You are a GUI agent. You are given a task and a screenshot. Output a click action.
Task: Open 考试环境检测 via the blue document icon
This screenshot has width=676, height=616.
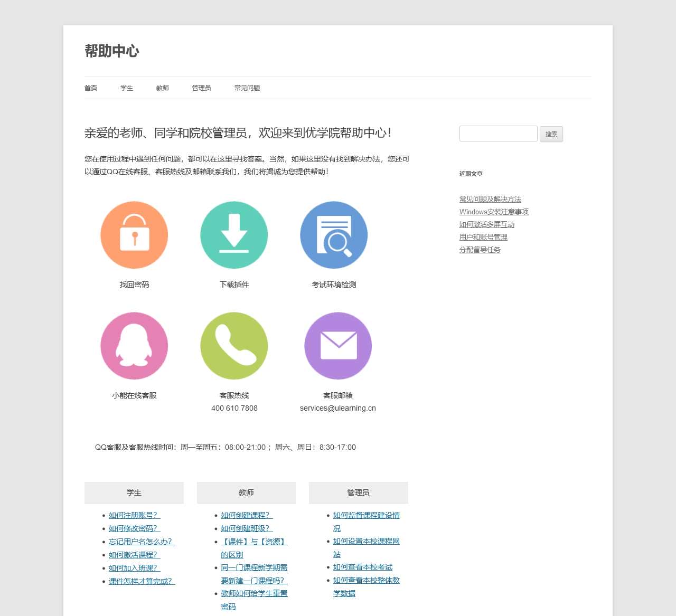[334, 235]
